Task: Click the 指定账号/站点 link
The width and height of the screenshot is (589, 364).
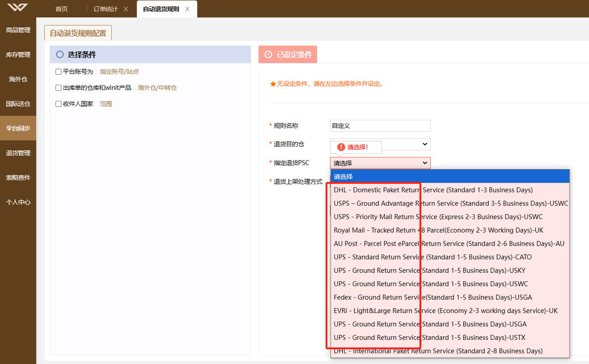Action: (x=119, y=72)
